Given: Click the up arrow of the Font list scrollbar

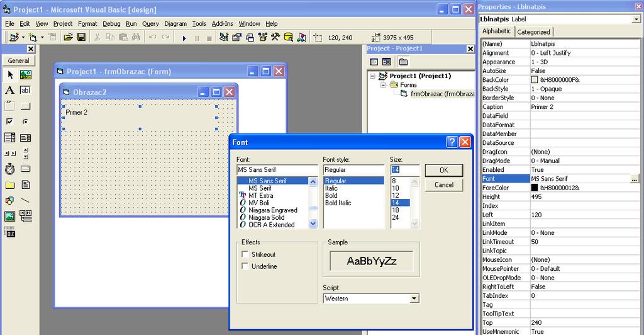Looking at the screenshot, I should (x=313, y=181).
